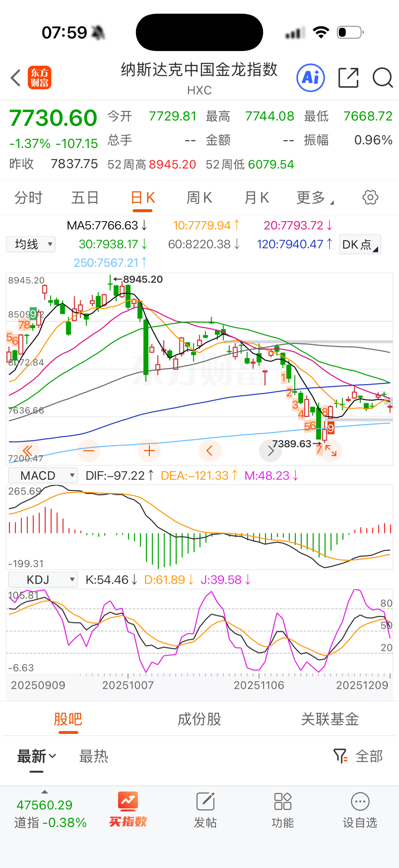Tap the 道指 ticker value 47560.29
Screen dimensions: 399x868
coord(44,805)
